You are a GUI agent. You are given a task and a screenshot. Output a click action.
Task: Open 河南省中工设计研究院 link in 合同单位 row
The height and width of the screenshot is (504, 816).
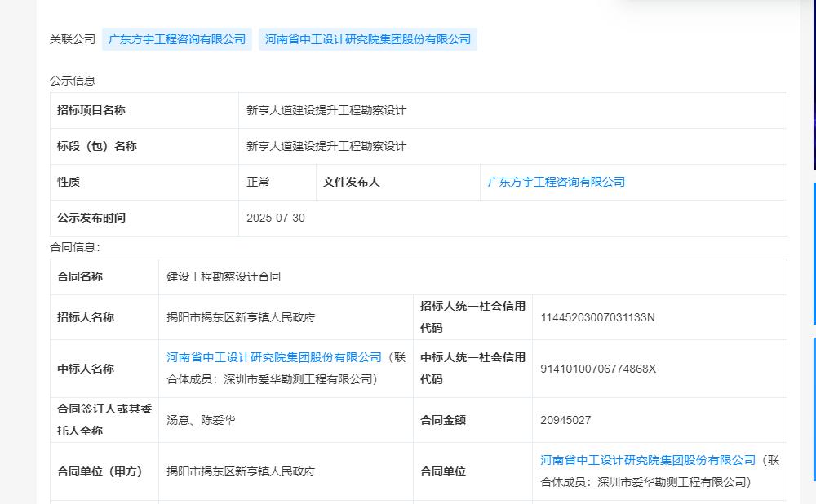pos(648,460)
